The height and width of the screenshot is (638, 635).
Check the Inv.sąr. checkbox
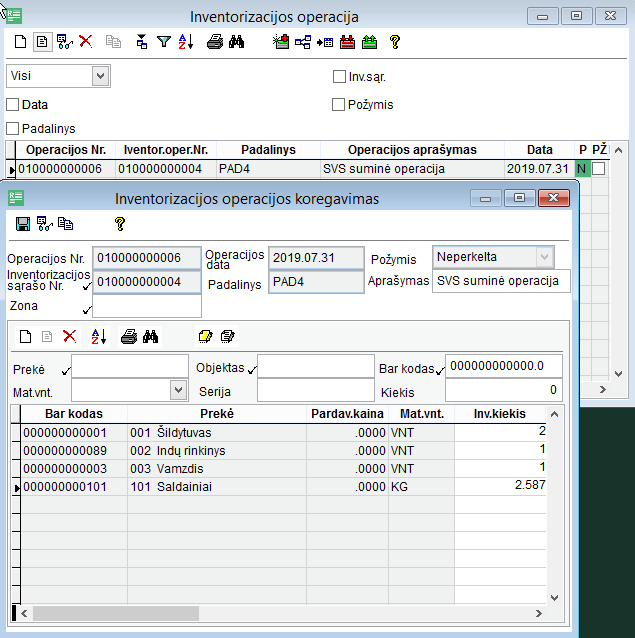click(x=339, y=76)
